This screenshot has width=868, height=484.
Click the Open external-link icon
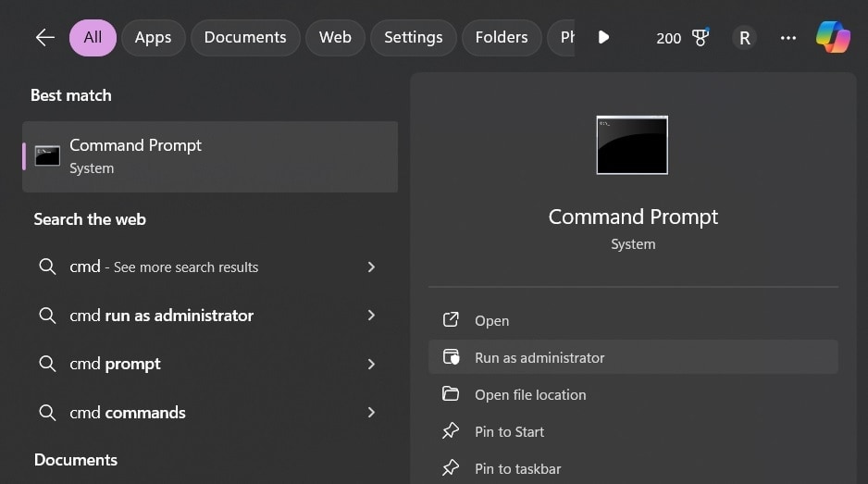point(451,319)
